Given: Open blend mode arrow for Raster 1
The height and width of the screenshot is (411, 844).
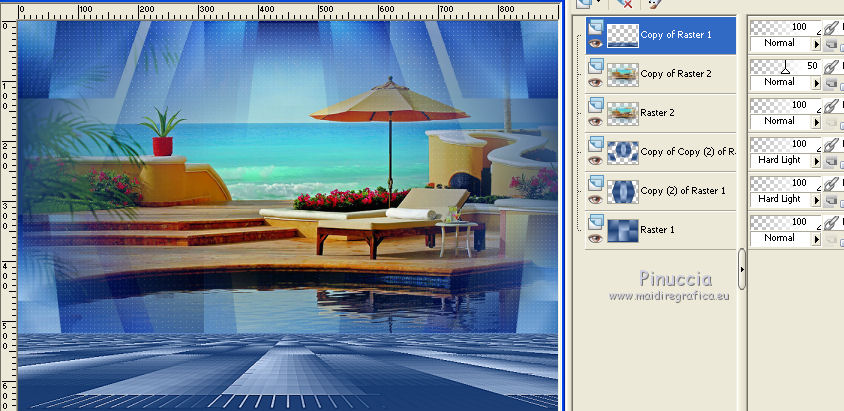Looking at the screenshot, I should click(817, 240).
